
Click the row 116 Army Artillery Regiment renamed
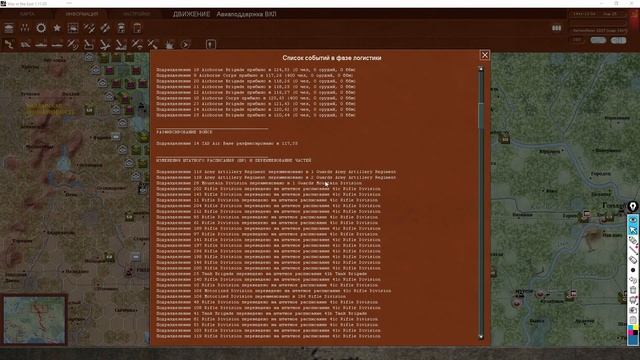(x=276, y=172)
